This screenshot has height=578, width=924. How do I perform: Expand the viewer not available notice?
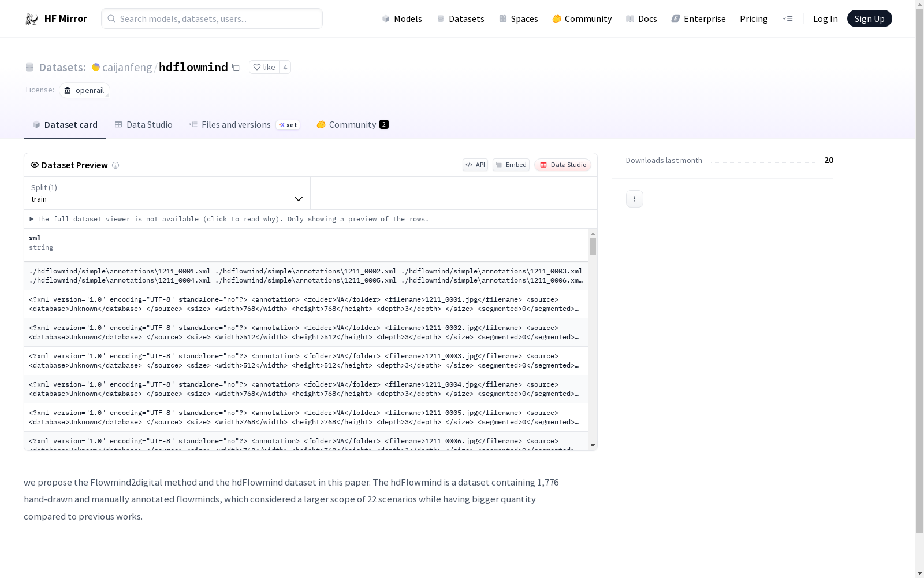[229, 219]
